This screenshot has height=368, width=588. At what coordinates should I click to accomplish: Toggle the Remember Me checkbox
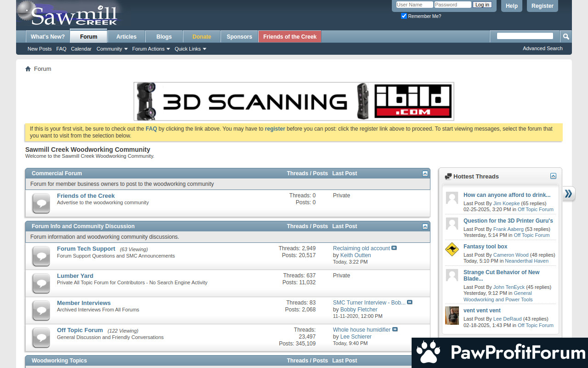[404, 16]
